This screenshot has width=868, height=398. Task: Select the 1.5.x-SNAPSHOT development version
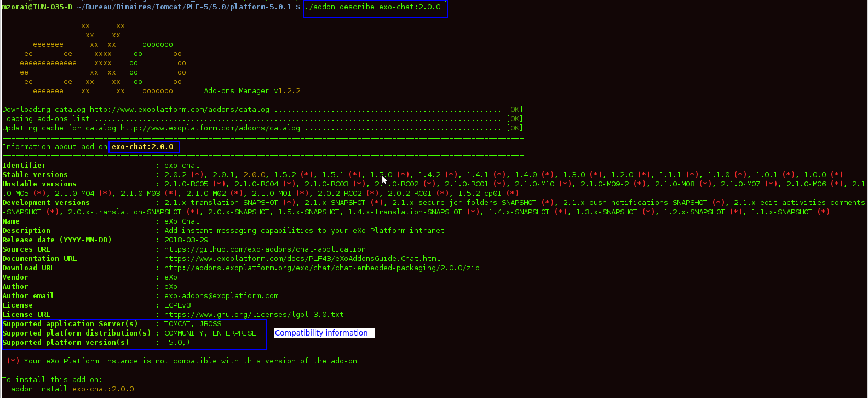pos(309,212)
